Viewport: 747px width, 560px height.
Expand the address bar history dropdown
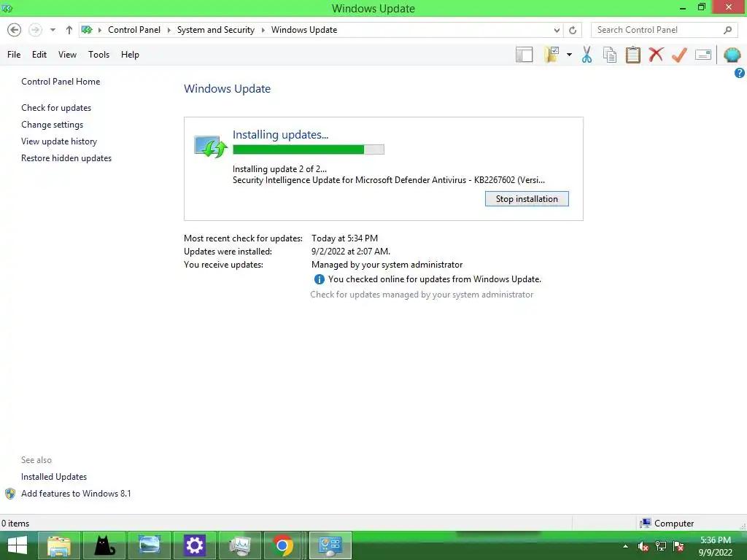557,30
